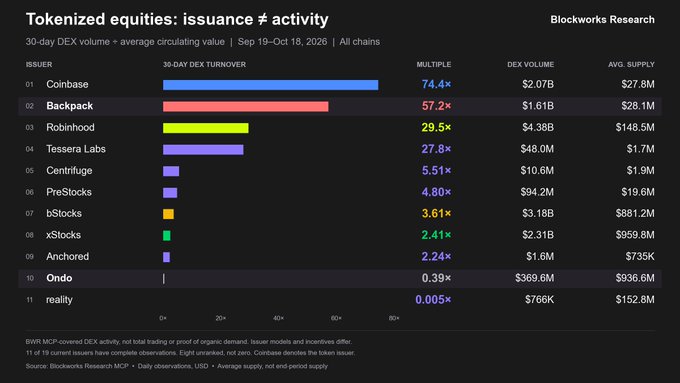The height and width of the screenshot is (383, 680).
Task: Click the $48.0M DEX volume cell
Action: (537, 149)
